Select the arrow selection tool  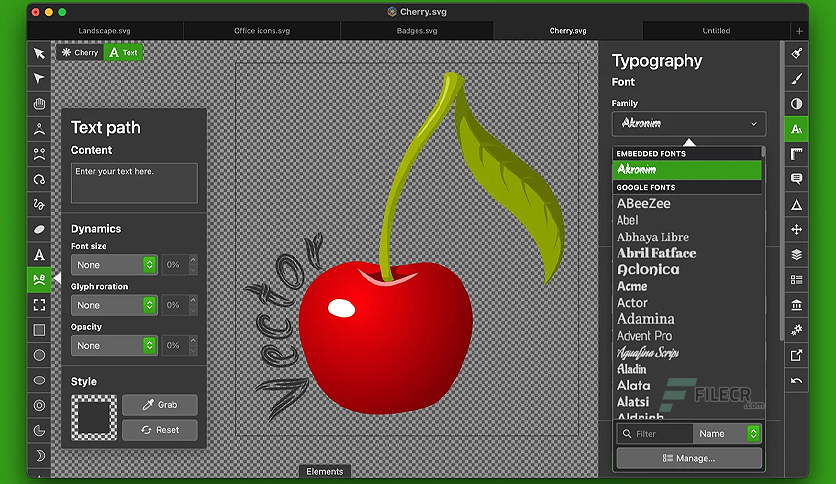pyautogui.click(x=39, y=53)
